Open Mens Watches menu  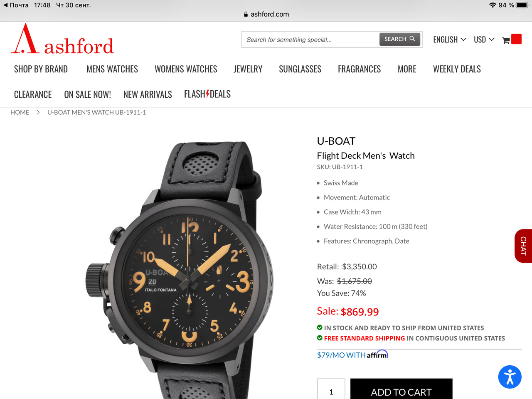click(112, 69)
